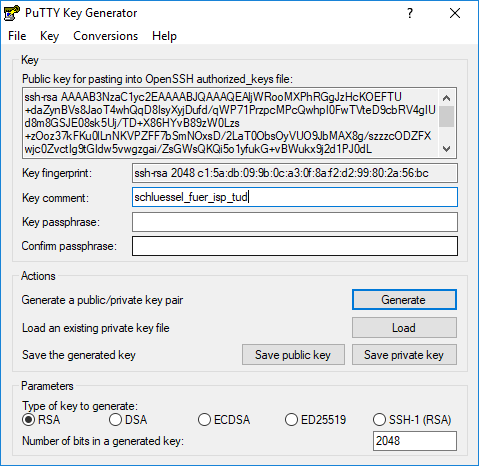479x466 pixels.
Task: Close the PuTTY Key Generator window
Action: (x=455, y=13)
